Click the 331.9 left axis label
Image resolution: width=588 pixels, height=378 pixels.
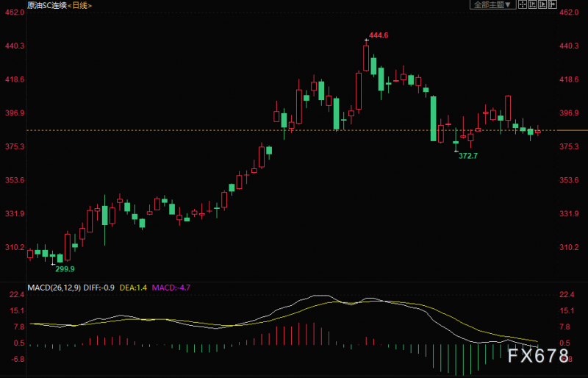pos(15,213)
